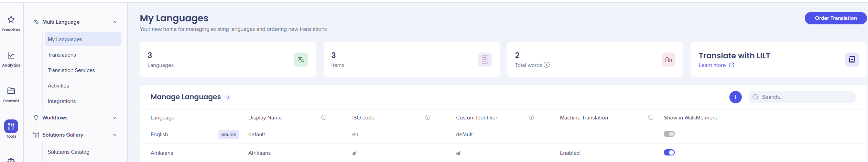Open Translations menu item

(62, 55)
